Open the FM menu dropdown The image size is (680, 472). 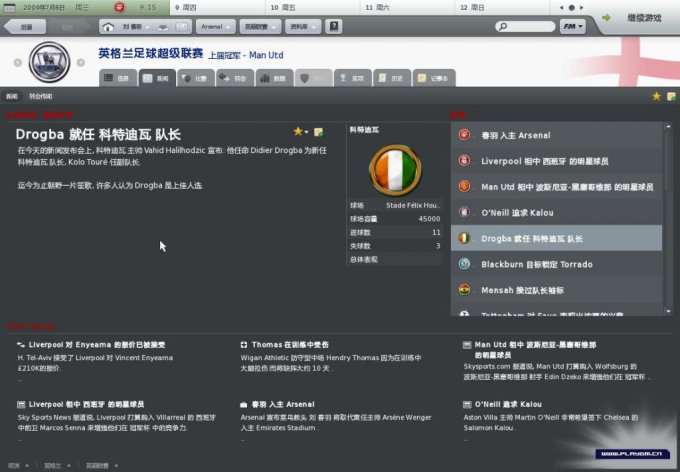573,27
